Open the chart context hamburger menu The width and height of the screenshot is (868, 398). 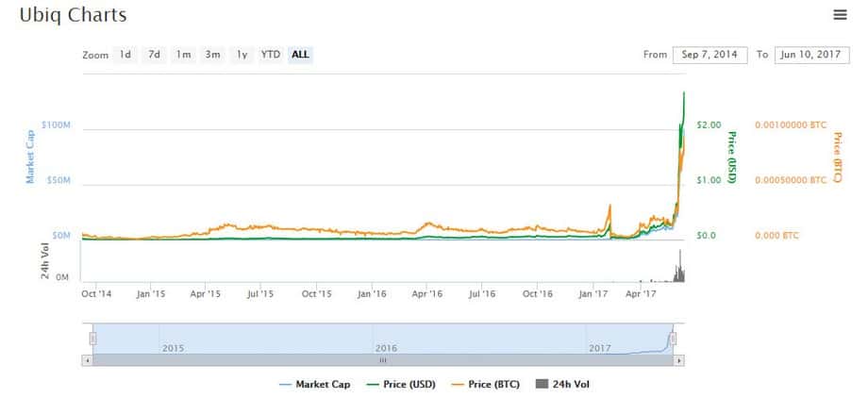point(840,15)
